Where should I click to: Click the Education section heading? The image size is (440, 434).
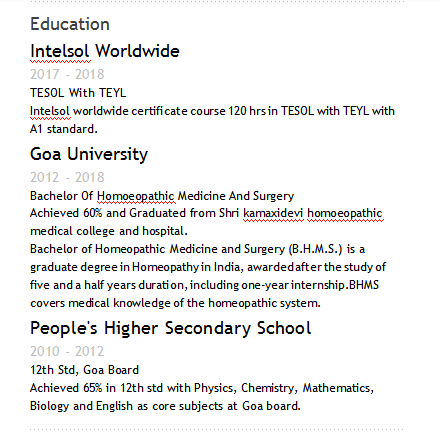pos(70,24)
